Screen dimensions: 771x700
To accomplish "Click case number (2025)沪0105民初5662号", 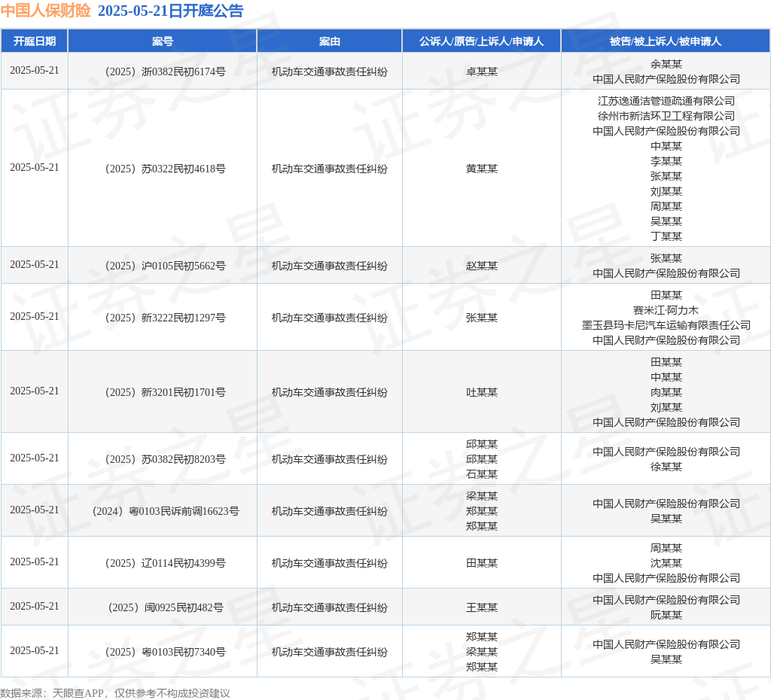I will coord(165,266).
